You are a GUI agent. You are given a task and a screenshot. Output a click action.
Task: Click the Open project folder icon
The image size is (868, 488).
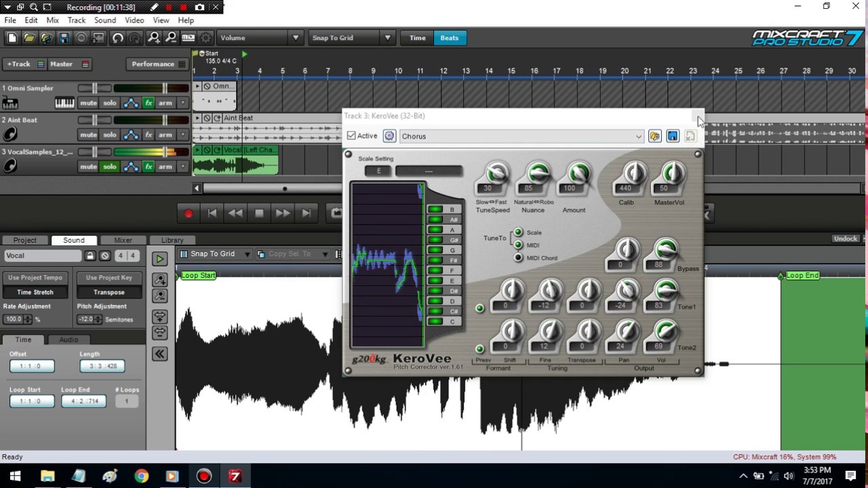pyautogui.click(x=29, y=38)
